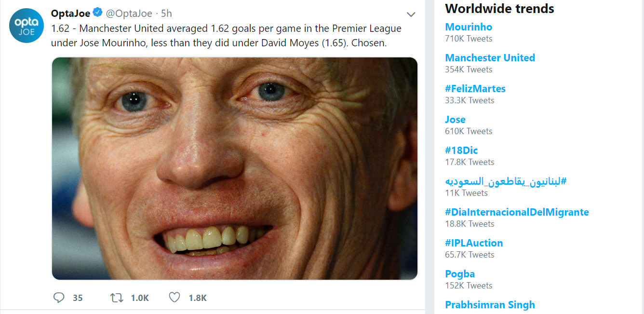Click the @OptaJoe handle
The height and width of the screenshot is (314, 644).
coord(129,13)
